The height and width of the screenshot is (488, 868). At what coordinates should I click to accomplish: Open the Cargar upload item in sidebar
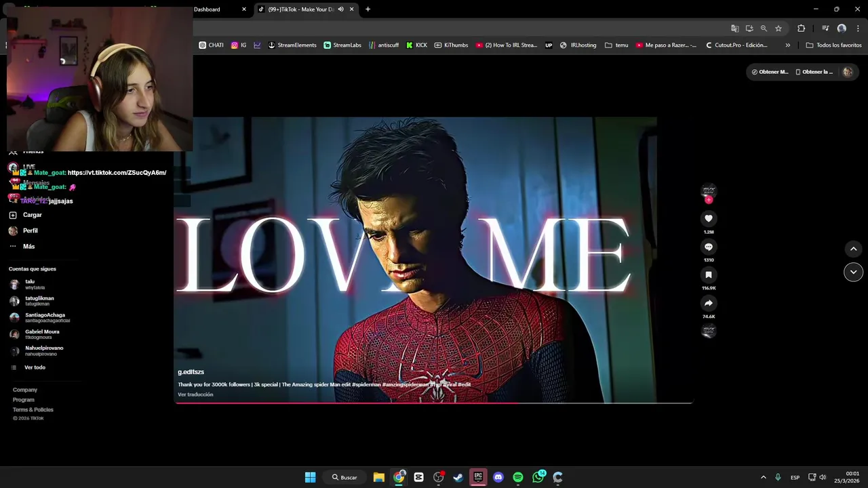(25, 215)
